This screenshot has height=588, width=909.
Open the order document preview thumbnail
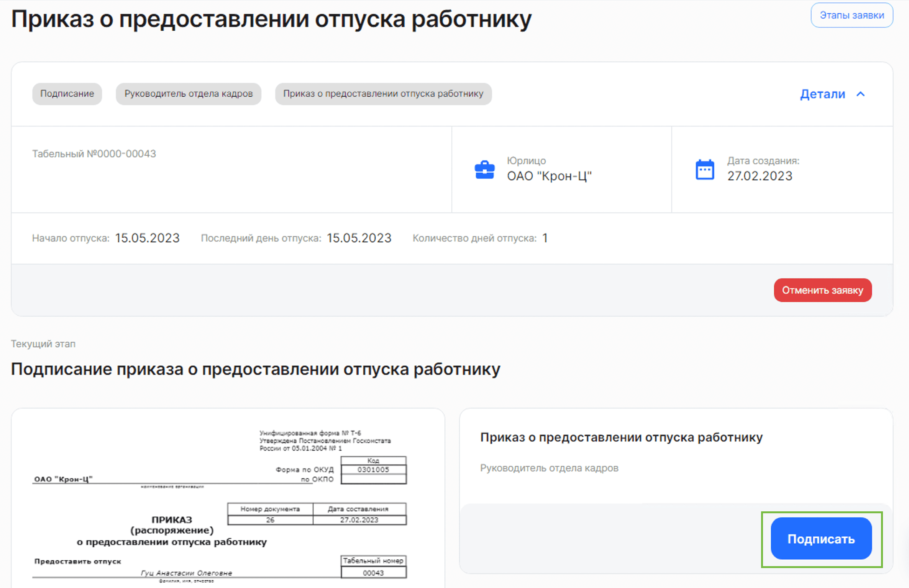click(228, 498)
